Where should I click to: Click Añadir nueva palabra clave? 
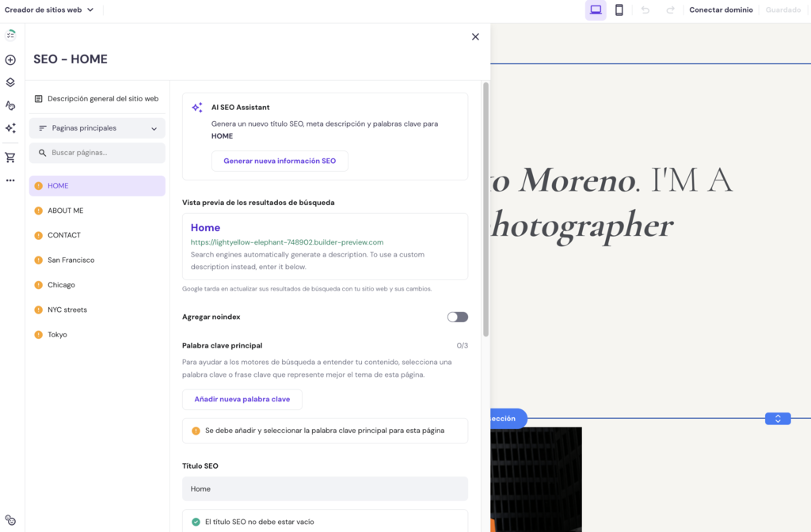(242, 399)
